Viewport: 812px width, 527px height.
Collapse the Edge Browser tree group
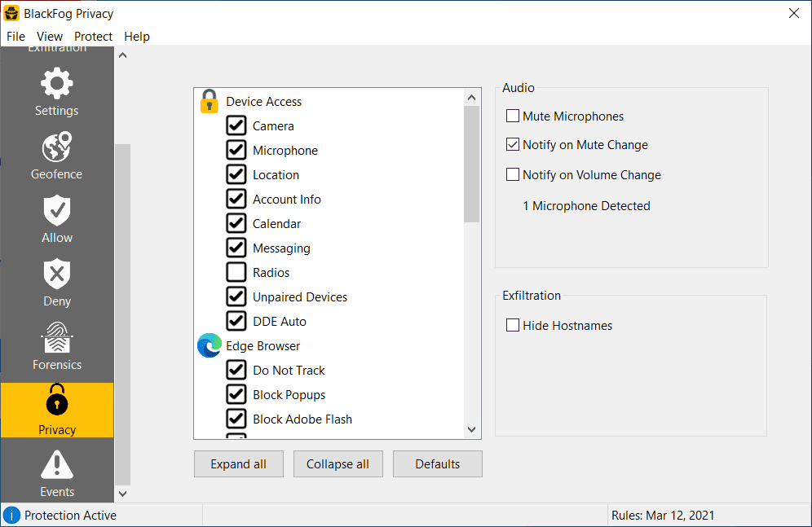[210, 345]
